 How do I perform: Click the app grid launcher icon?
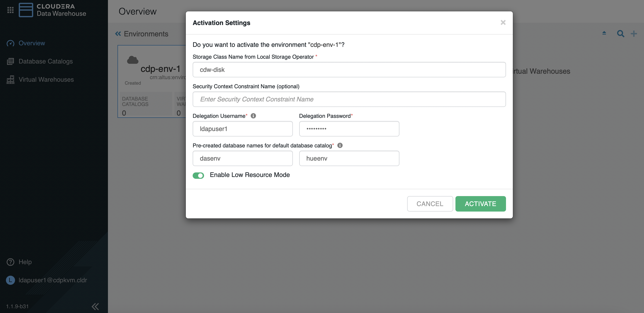pyautogui.click(x=10, y=10)
